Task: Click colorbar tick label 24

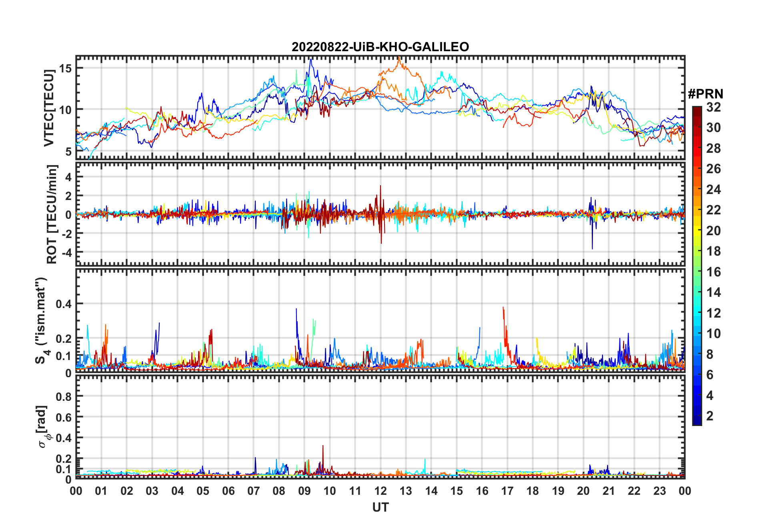Action: point(713,189)
